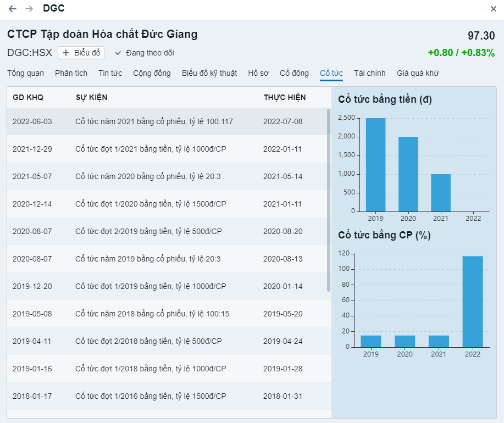Click the back arrow icon
Viewport: 504px width, 423px height.
(13, 9)
